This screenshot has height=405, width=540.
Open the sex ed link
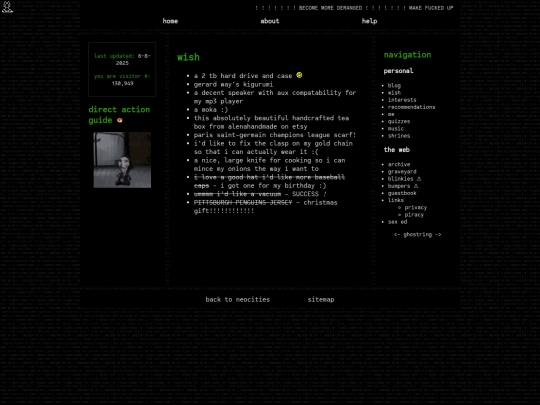[397, 222]
